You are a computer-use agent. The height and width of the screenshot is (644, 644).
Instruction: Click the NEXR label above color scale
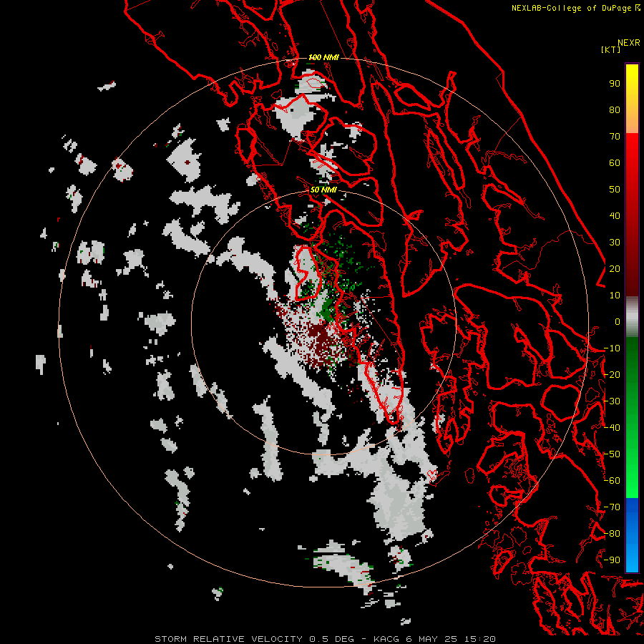[x=628, y=43]
